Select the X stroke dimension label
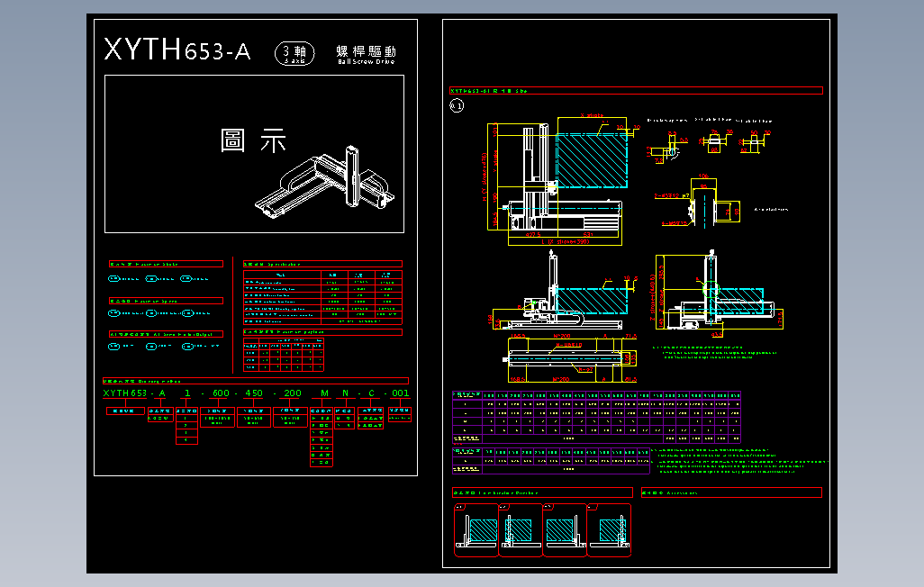 592,115
